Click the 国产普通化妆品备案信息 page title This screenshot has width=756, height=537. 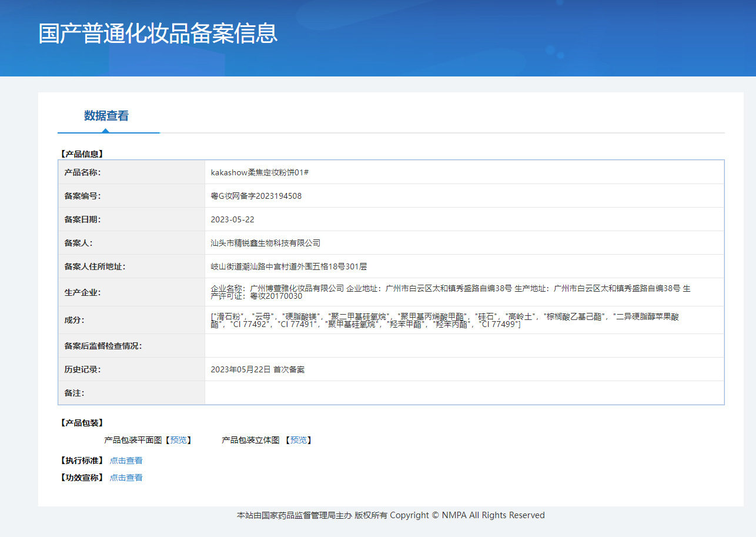tap(158, 34)
